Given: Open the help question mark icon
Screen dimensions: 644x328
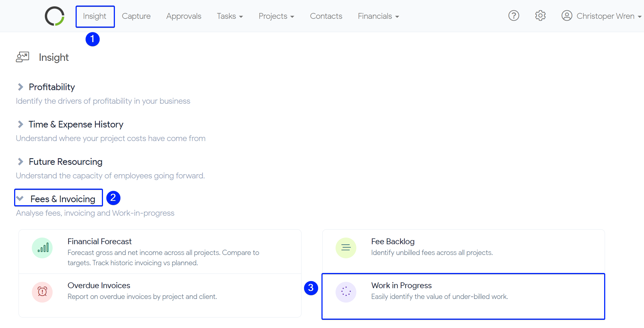Looking at the screenshot, I should click(514, 16).
